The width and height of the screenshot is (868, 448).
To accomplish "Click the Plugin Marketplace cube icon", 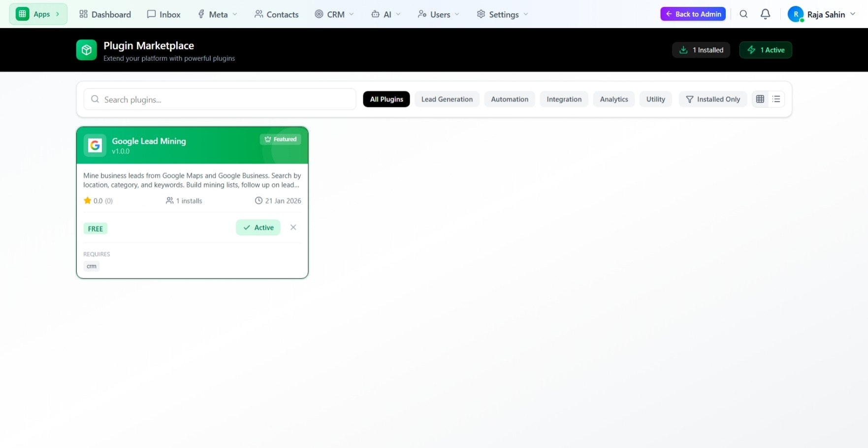I will coord(87,50).
